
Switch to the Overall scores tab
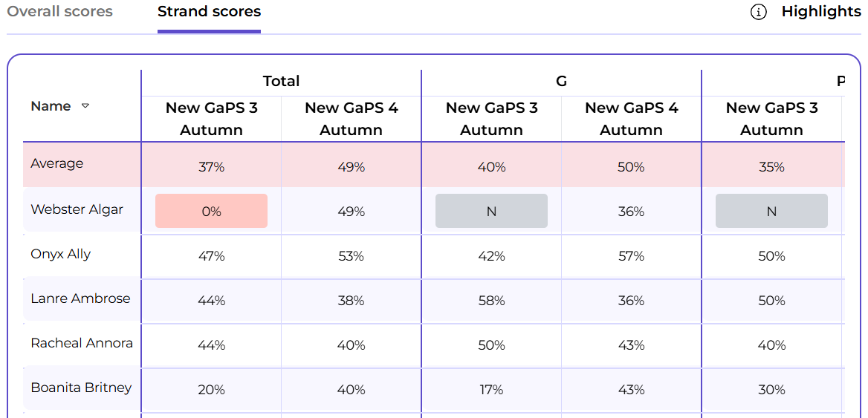pos(60,12)
